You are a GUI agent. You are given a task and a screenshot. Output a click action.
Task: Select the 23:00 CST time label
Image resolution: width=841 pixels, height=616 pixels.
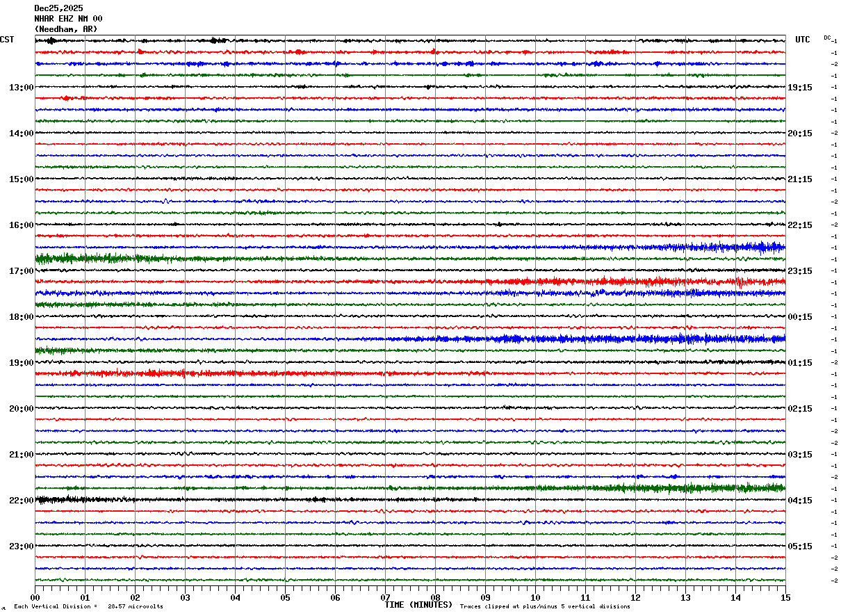21,546
